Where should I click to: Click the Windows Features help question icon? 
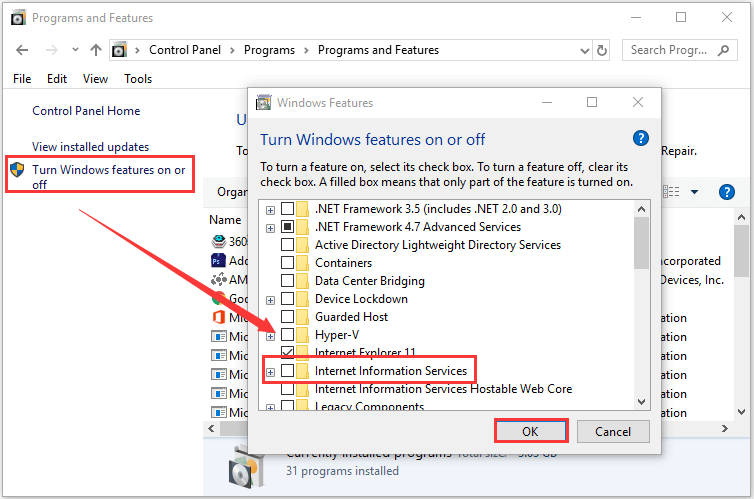coord(641,138)
